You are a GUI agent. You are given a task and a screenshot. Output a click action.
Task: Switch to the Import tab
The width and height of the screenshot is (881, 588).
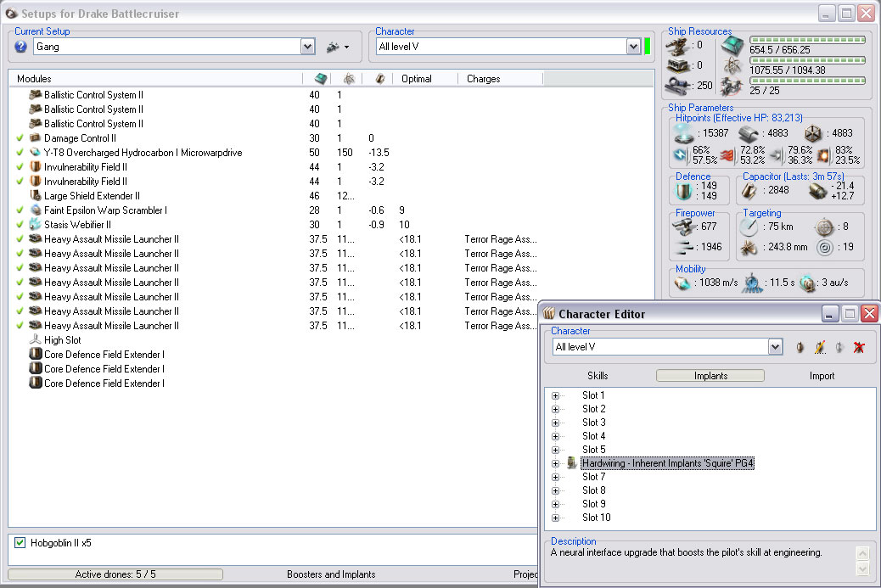[x=822, y=376]
